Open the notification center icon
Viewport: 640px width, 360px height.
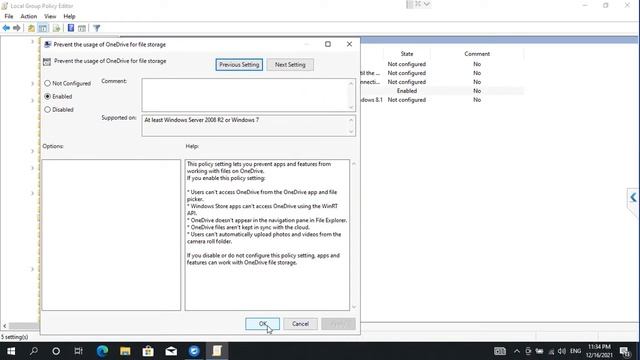(x=624, y=351)
